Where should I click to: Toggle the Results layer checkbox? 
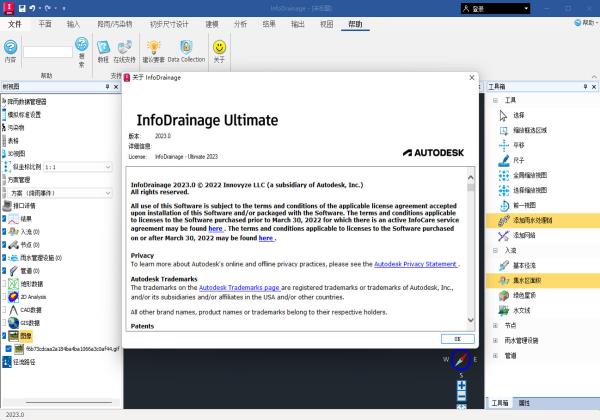tap(4, 219)
